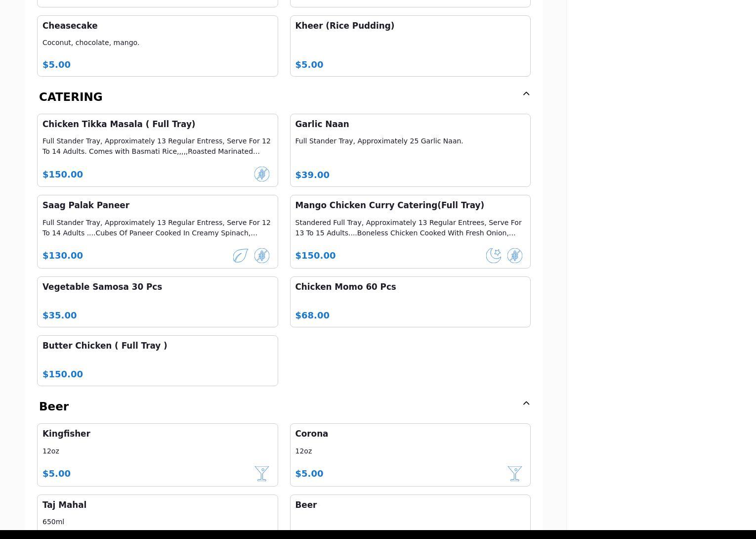Viewport: 756px width, 539px height.
Task: Click halal moon icon on Mango Chicken Curry
Action: click(493, 256)
